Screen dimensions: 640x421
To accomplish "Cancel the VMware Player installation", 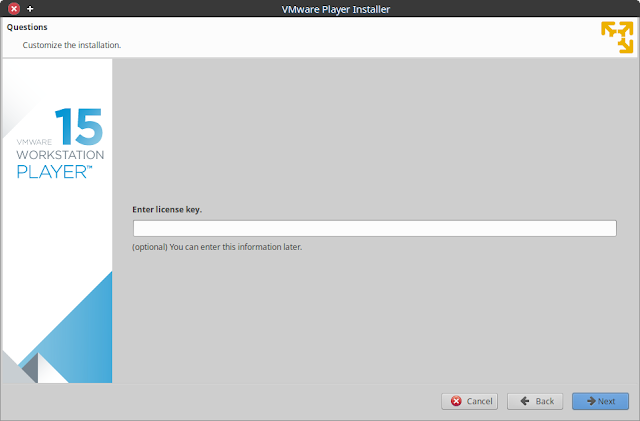I will [469, 401].
